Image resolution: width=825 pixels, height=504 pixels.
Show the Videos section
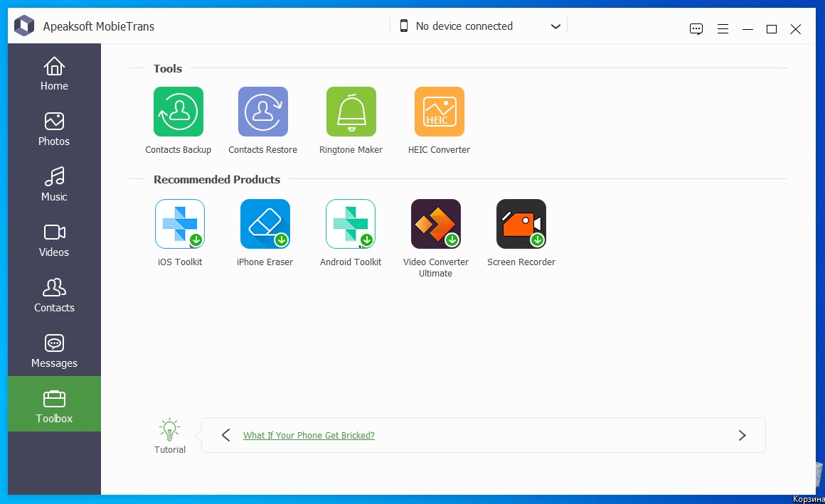tap(54, 240)
